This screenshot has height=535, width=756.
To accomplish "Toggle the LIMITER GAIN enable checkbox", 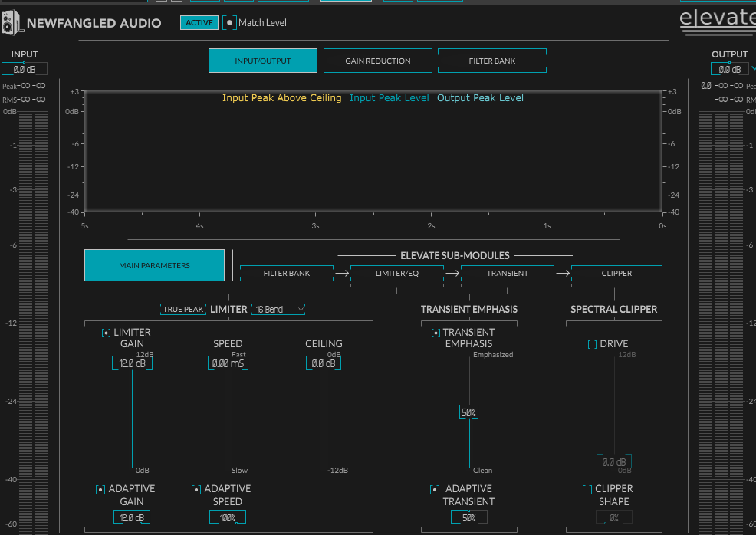I will [106, 333].
